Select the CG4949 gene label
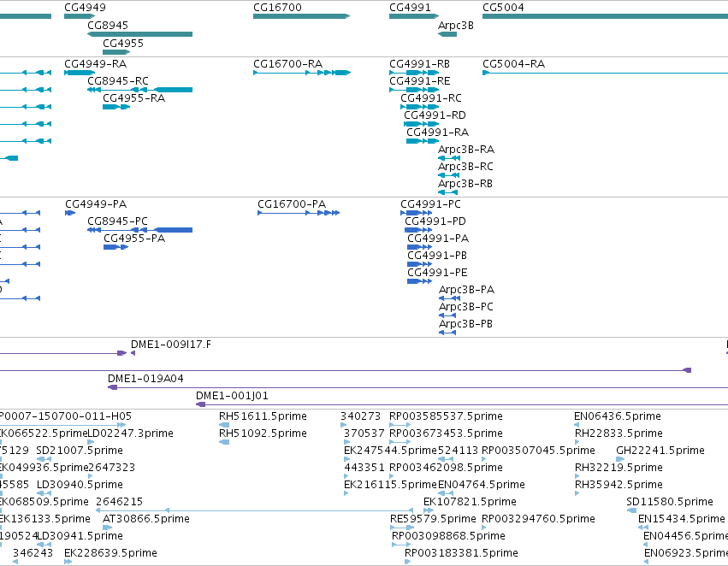 (x=85, y=8)
